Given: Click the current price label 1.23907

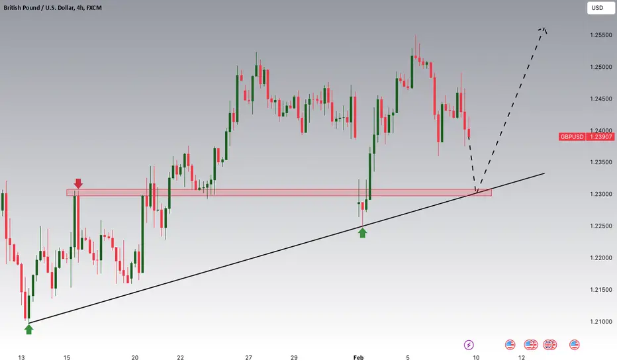Looking at the screenshot, I should coord(600,136).
